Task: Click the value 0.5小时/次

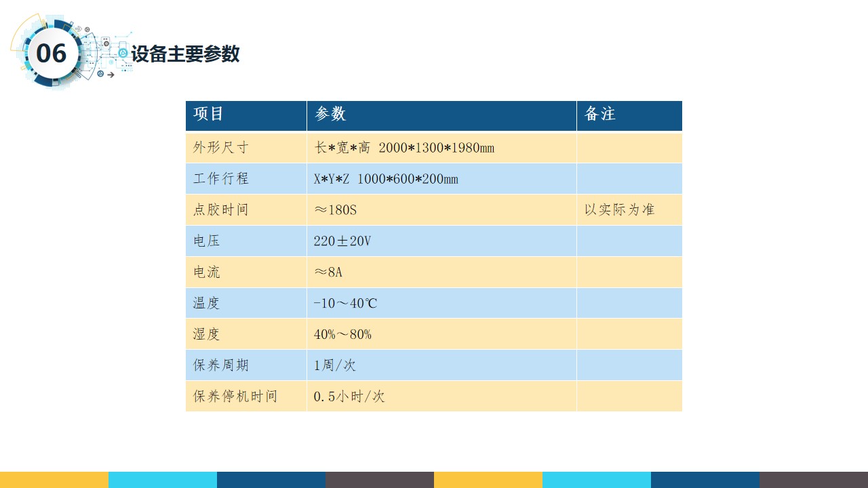Action: [349, 396]
